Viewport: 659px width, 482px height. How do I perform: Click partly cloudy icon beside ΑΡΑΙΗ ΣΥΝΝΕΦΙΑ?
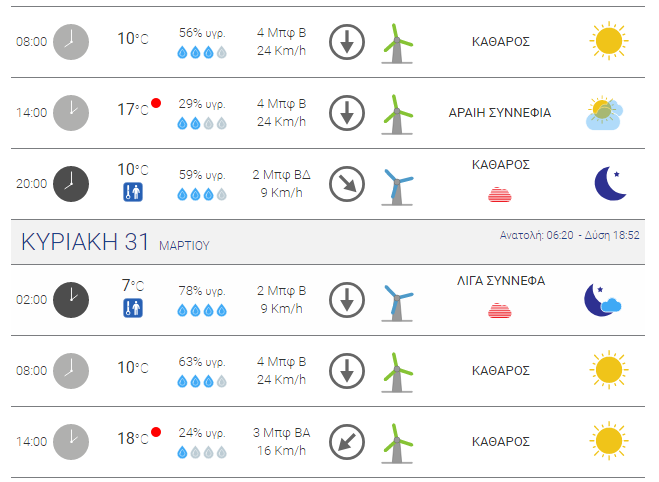604,113
